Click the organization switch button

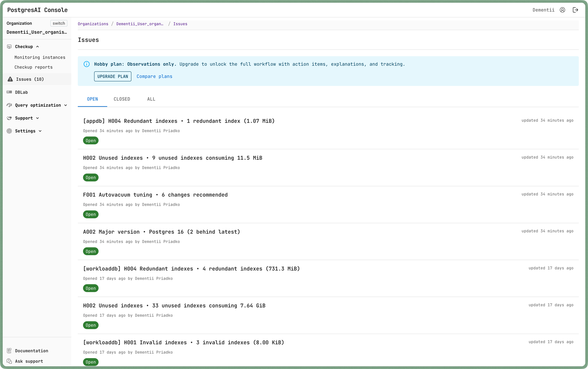pos(59,23)
